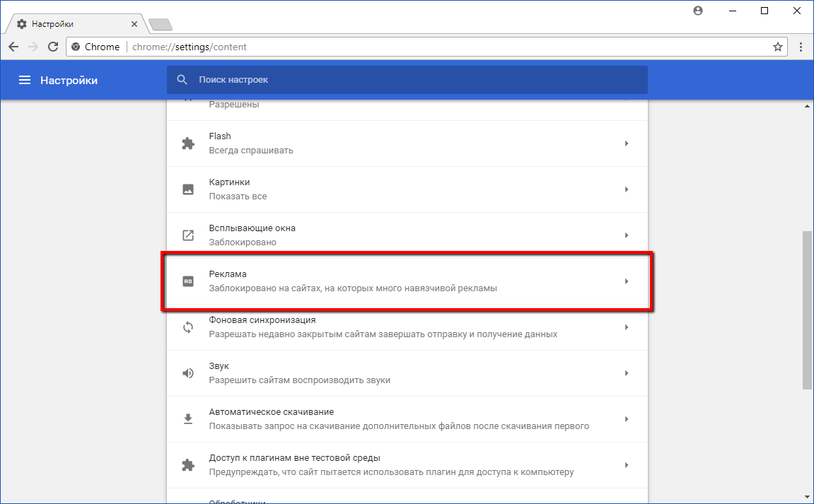Click the Chrome site info icon in address bar
This screenshot has width=814, height=504.
click(x=76, y=47)
